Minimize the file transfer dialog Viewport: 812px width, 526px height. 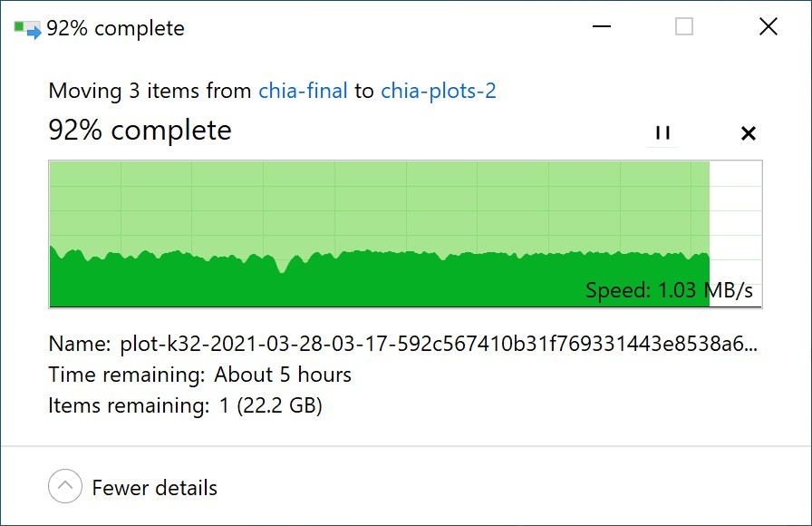tap(601, 27)
